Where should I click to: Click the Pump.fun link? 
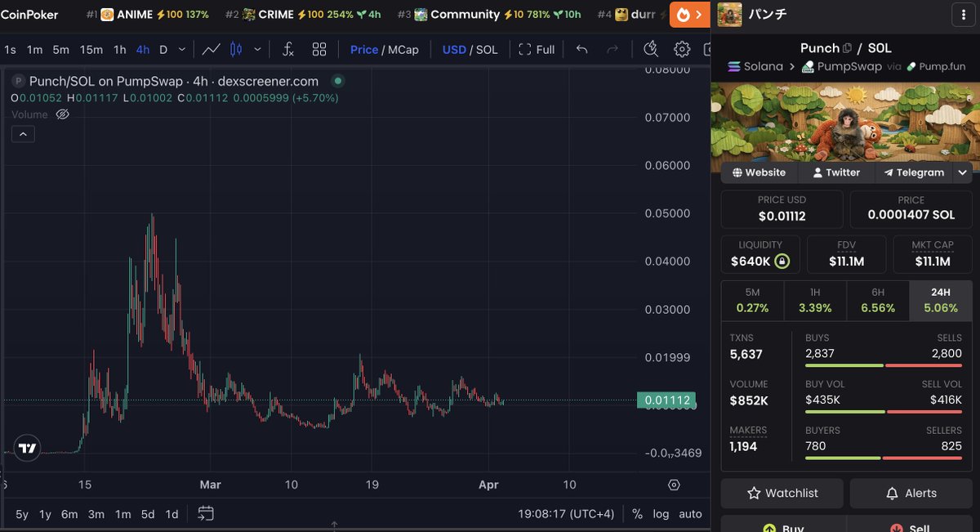(x=936, y=66)
